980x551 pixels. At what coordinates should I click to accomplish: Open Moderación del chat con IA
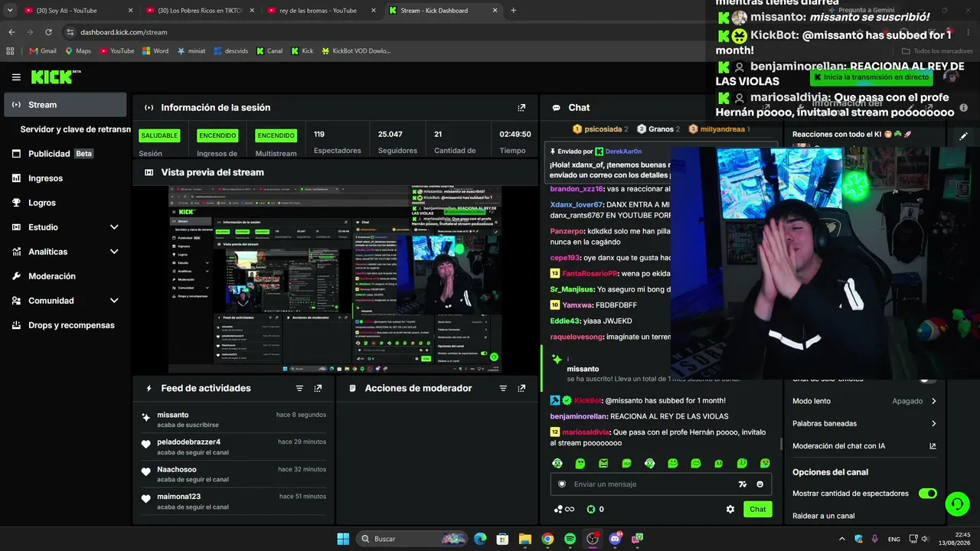(x=865, y=446)
